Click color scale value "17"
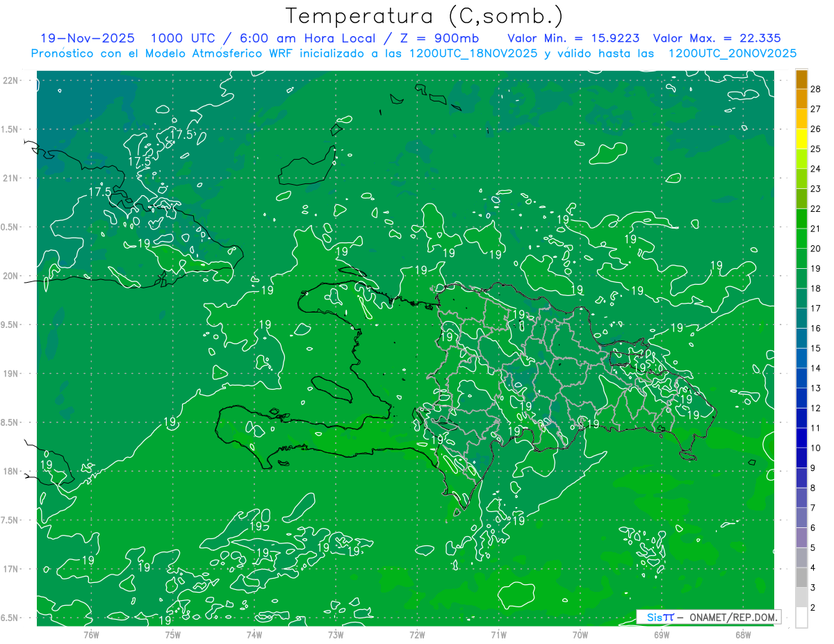Image resolution: width=834 pixels, height=644 pixels. click(816, 308)
